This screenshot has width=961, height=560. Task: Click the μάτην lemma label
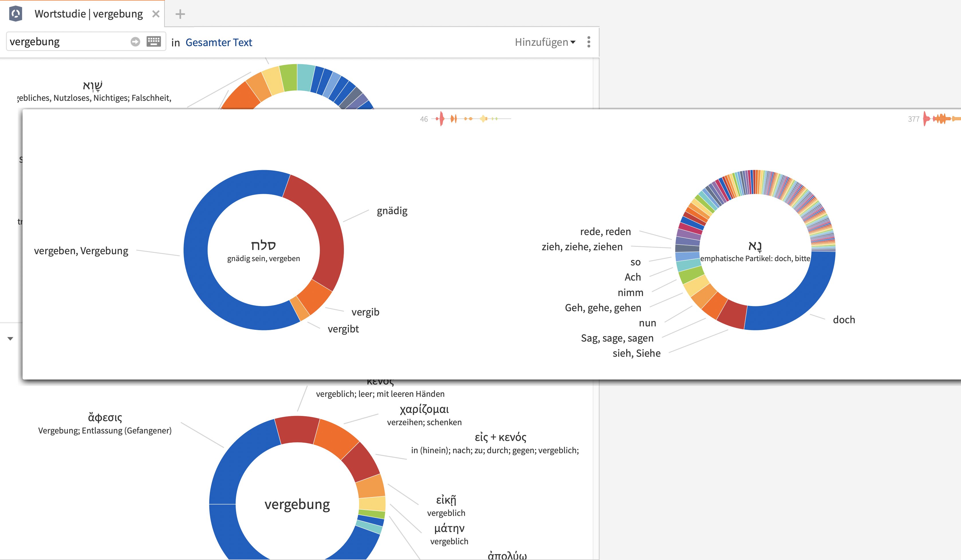pyautogui.click(x=449, y=528)
